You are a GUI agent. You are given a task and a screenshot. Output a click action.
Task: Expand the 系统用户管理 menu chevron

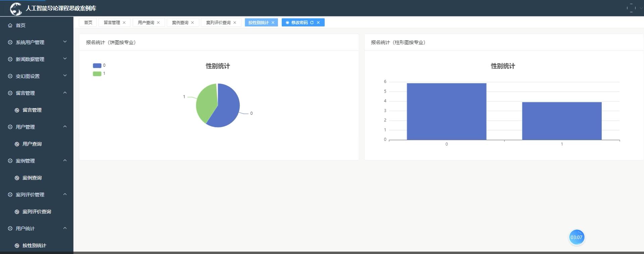point(65,42)
